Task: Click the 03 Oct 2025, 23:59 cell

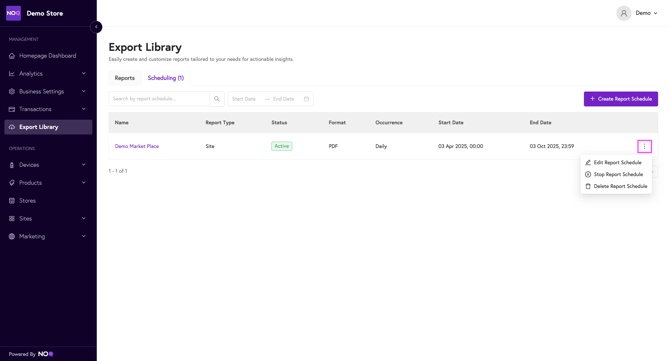Action: tap(552, 146)
